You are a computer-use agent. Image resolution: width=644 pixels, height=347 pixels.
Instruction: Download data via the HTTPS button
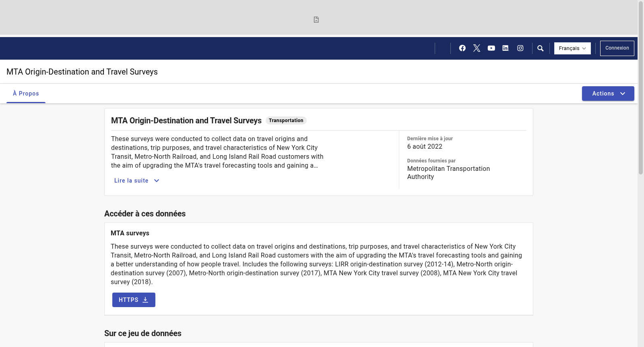click(134, 300)
